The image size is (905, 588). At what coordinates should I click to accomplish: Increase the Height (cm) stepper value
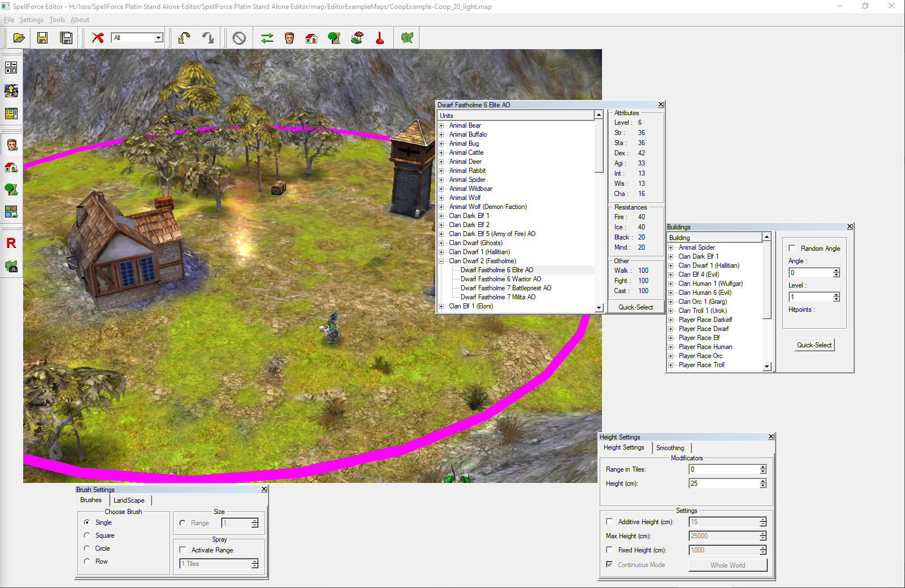pyautogui.click(x=763, y=481)
